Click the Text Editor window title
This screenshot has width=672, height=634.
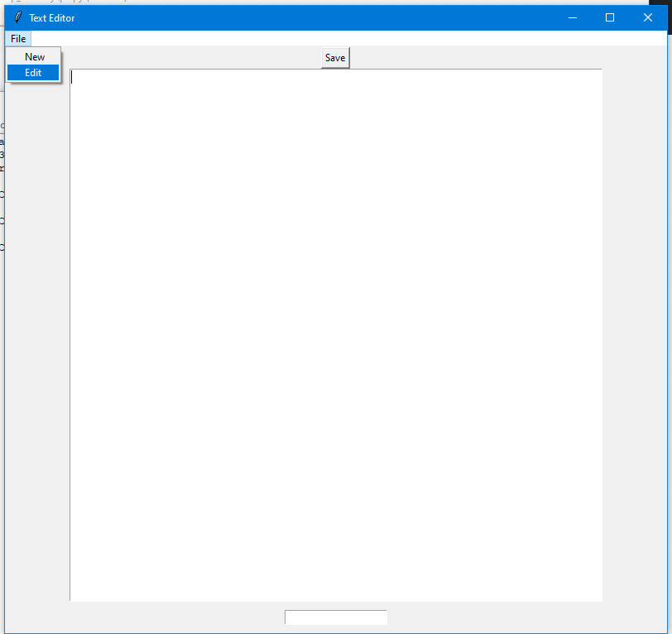[52, 18]
